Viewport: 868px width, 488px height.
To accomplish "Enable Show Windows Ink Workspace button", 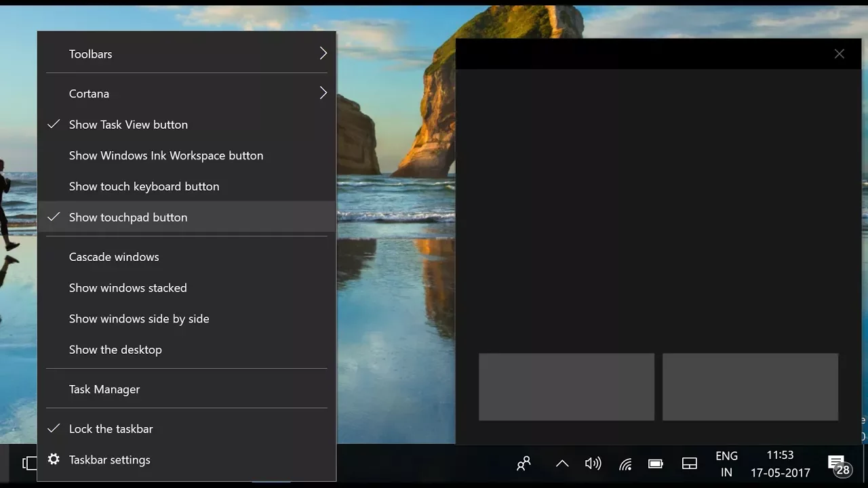I will [x=186, y=156].
